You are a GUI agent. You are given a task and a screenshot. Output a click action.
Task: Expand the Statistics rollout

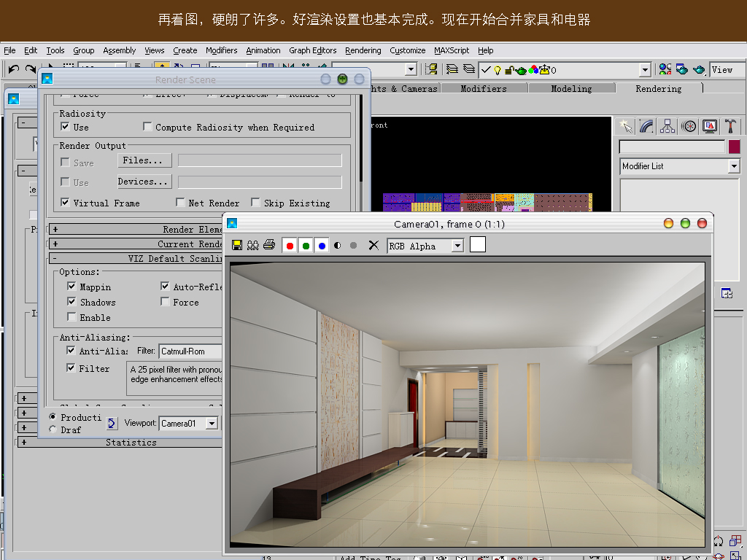120,443
